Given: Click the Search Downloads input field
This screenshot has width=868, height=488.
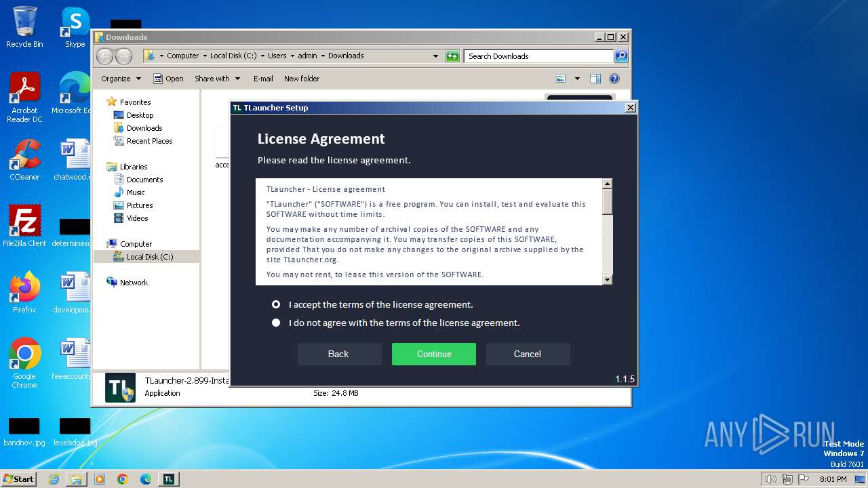Looking at the screenshot, I should (x=539, y=56).
